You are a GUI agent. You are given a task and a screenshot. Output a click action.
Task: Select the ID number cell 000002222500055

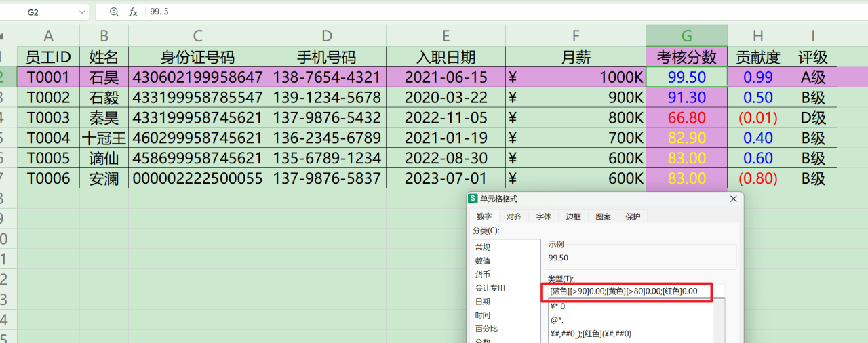(197, 178)
